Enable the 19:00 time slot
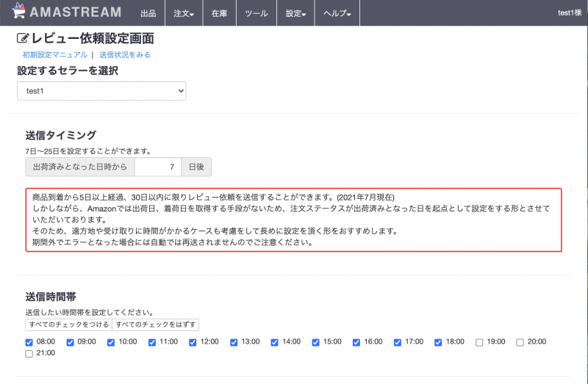 [x=479, y=342]
